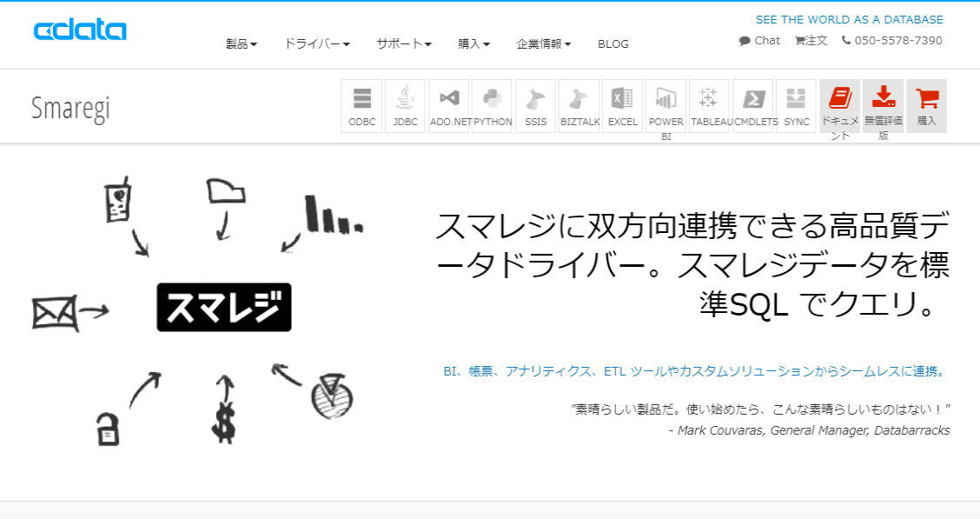Open the Sync replication icon

796,106
